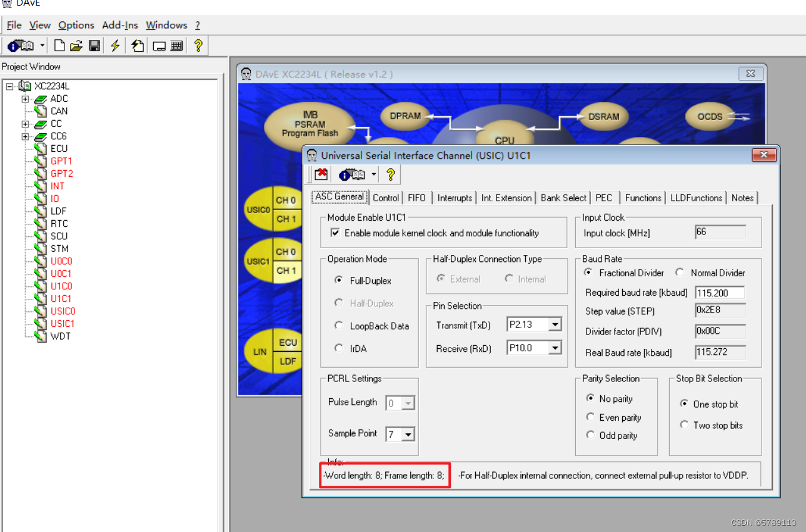
Task: Select No parity option
Action: coord(590,398)
